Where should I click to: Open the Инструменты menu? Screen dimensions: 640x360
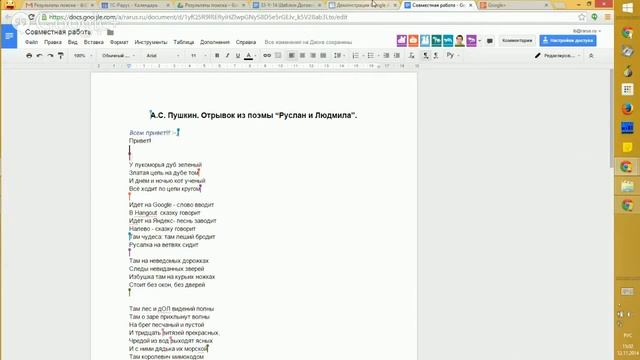pyautogui.click(x=151, y=42)
